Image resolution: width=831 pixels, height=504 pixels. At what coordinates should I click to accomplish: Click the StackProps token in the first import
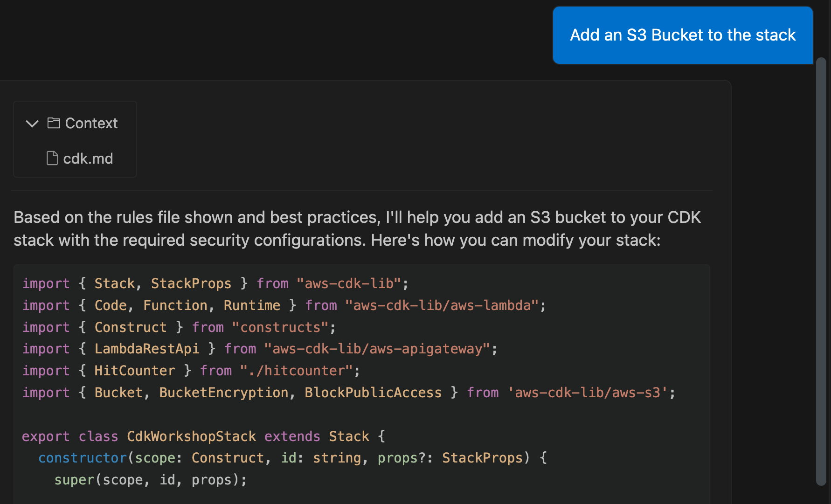pyautogui.click(x=191, y=283)
